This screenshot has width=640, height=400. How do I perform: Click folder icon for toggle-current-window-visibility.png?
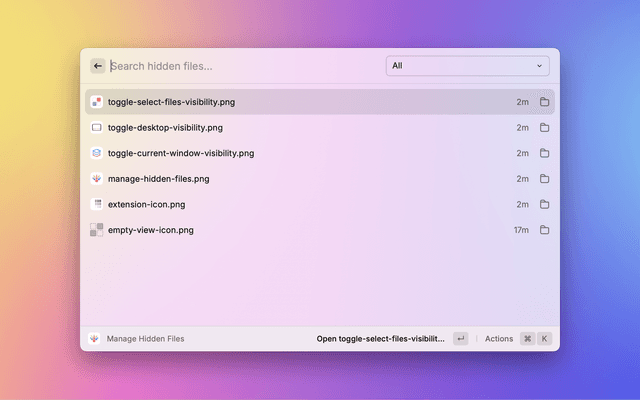[x=545, y=153]
